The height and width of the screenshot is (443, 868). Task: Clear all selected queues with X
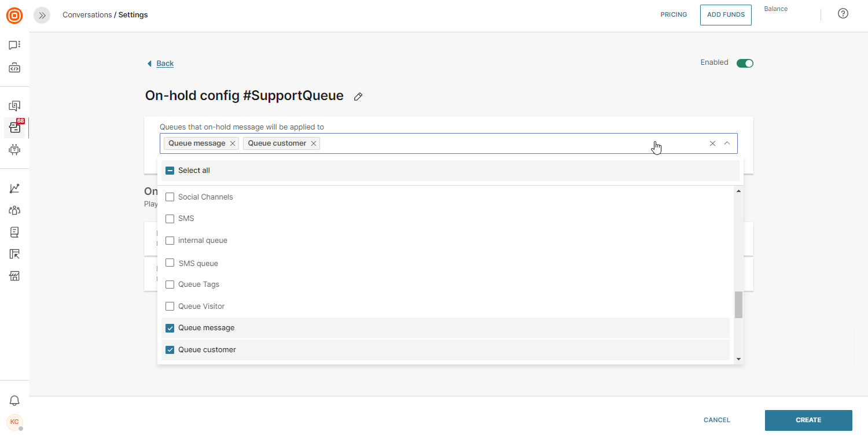[x=712, y=143]
